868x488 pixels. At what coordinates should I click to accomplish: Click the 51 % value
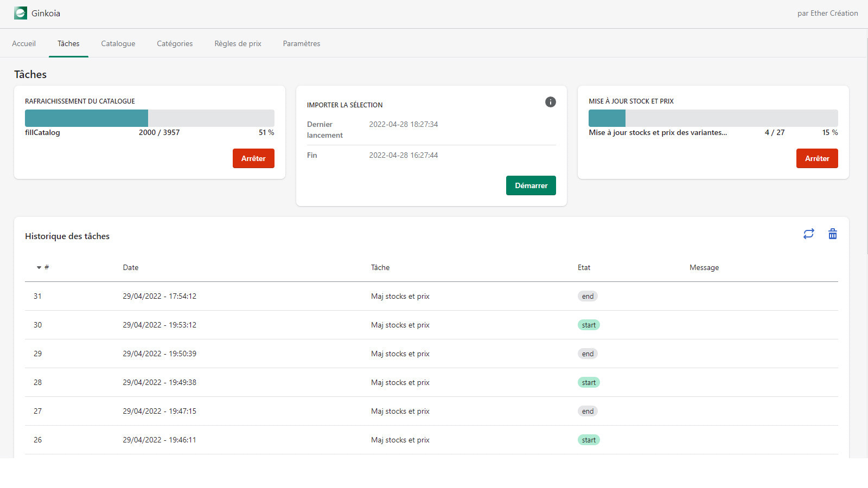click(266, 132)
